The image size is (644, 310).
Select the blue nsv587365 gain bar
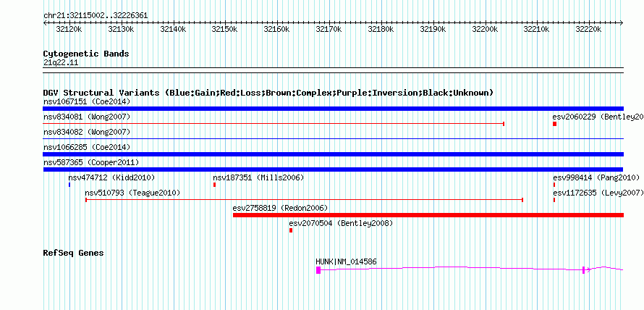[x=333, y=169]
